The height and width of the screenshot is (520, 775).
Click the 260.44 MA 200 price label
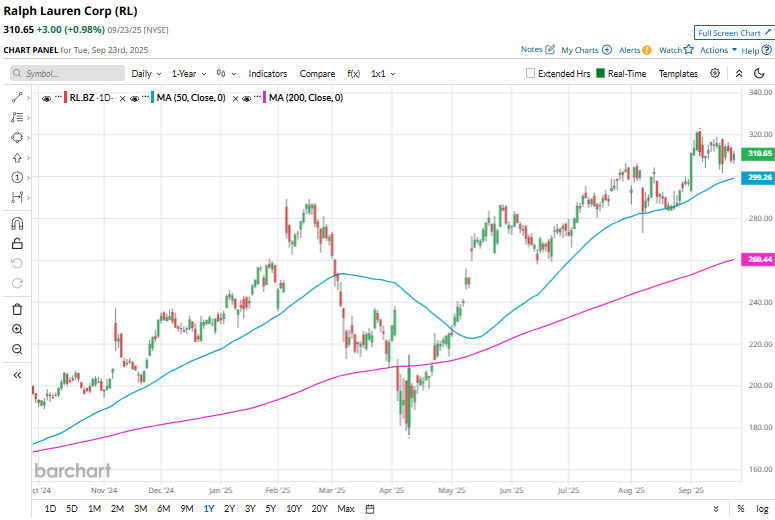pyautogui.click(x=758, y=259)
